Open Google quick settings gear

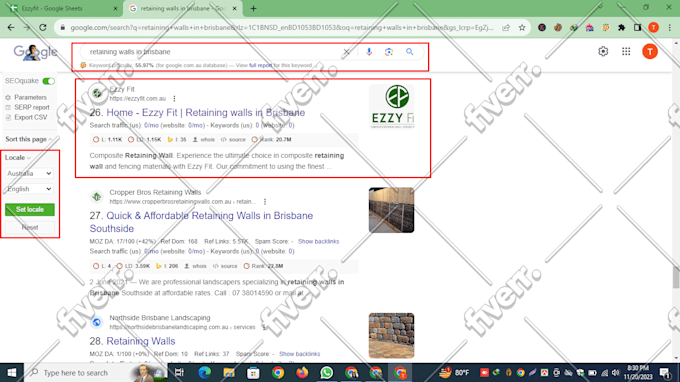click(603, 52)
